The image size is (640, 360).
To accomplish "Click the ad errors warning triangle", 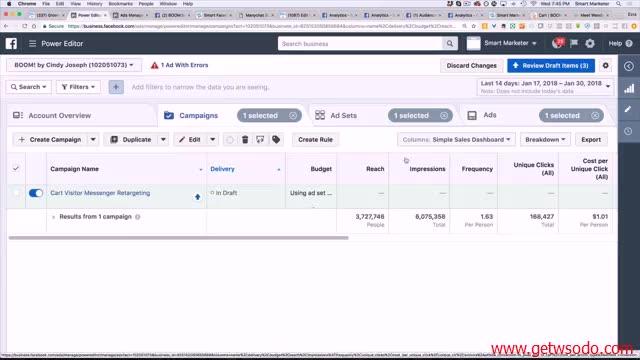I will click(x=154, y=65).
